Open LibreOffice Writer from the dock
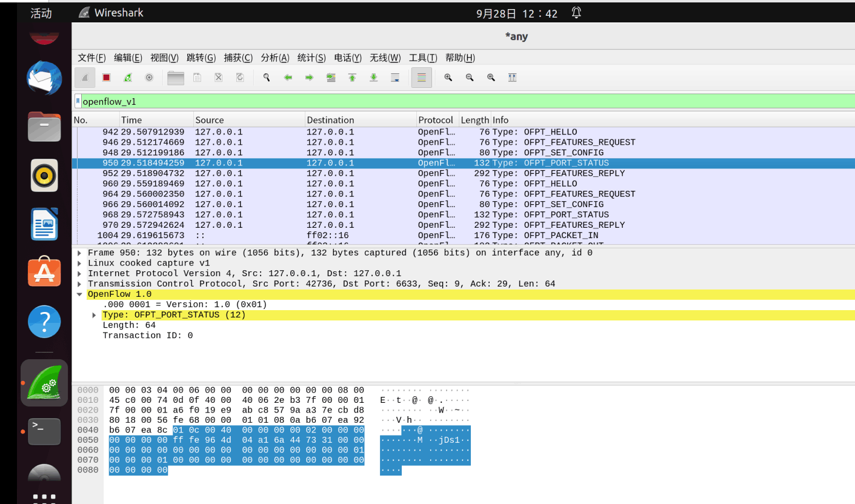This screenshot has height=504, width=855. pos(44,224)
